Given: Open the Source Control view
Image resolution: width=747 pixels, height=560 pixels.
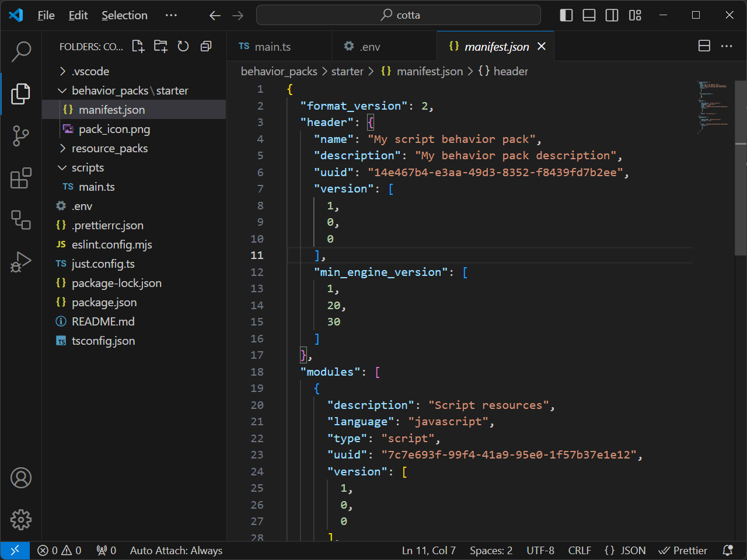Looking at the screenshot, I should click(x=21, y=136).
